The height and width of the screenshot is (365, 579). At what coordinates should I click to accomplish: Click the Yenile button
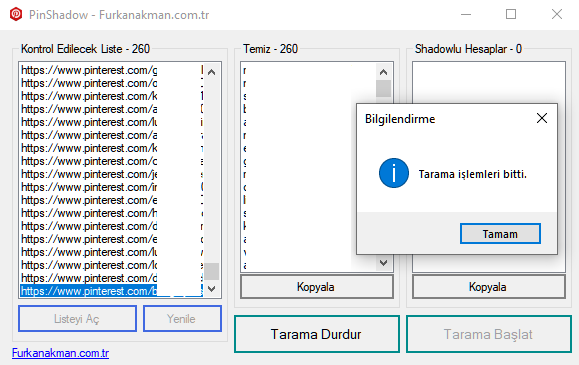tap(182, 318)
